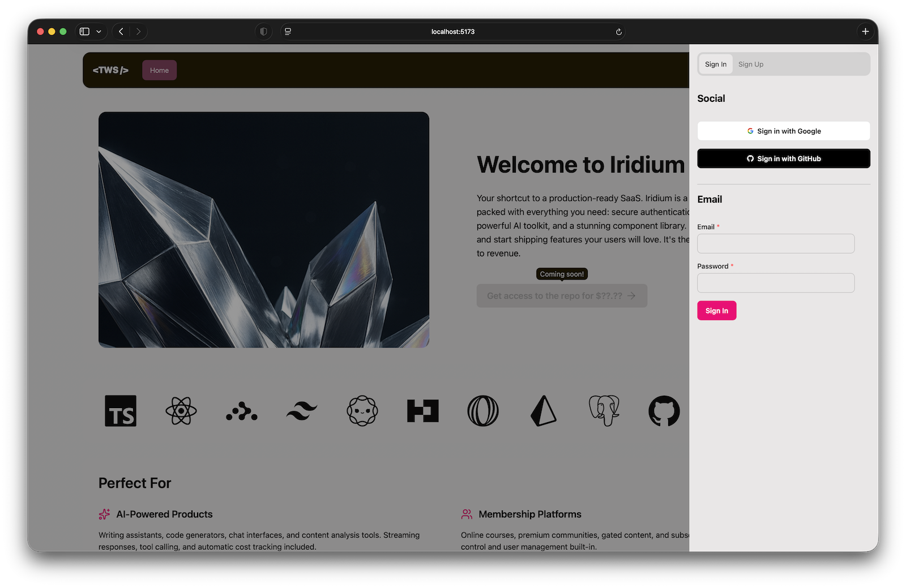906x588 pixels.
Task: Click the DaisyUI flower-face logo icon
Action: 362,411
